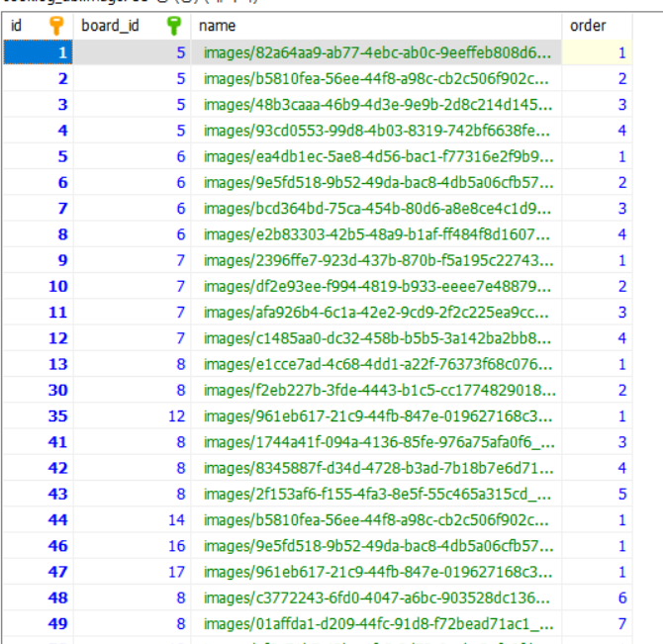The image size is (663, 644).
Task: Click id cell 30
Action: coord(38,390)
